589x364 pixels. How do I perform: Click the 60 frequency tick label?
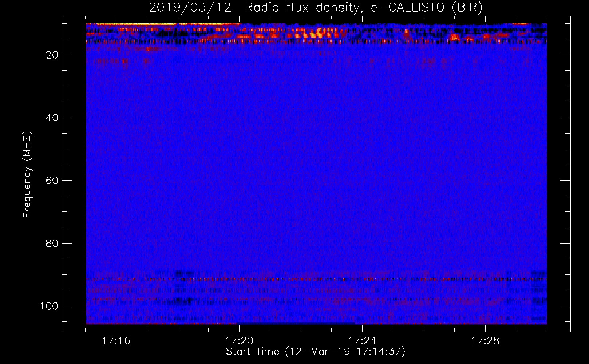pos(52,181)
